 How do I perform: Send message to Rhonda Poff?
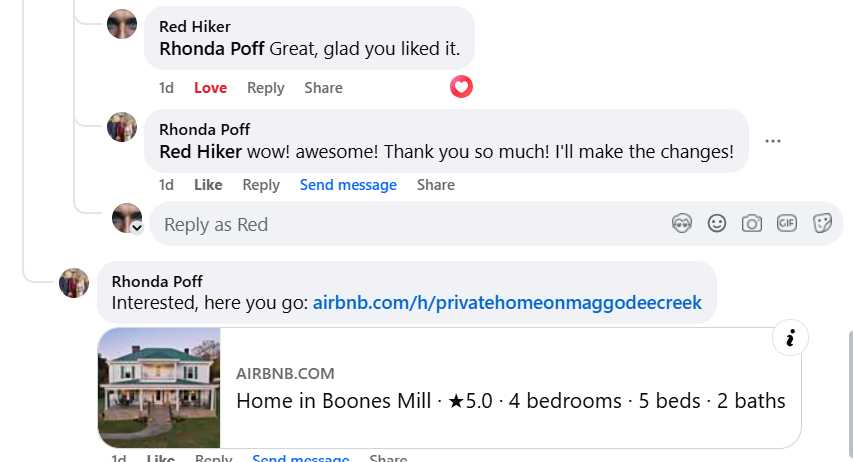[x=348, y=185]
